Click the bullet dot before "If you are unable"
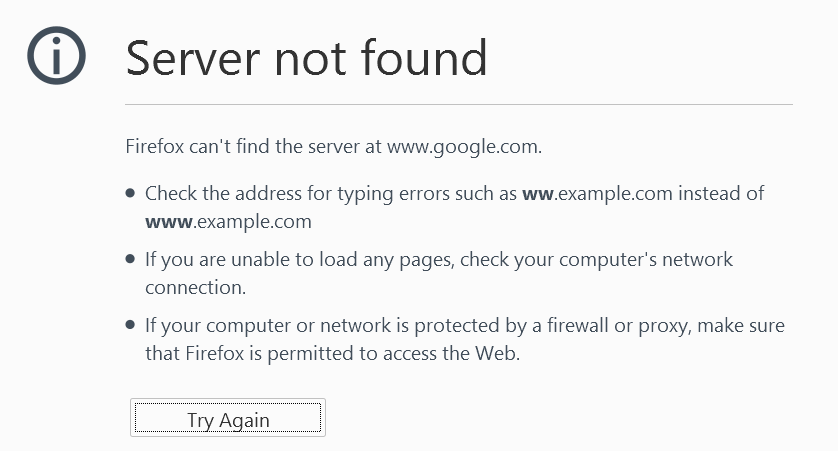This screenshot has height=451, width=838. (131, 260)
